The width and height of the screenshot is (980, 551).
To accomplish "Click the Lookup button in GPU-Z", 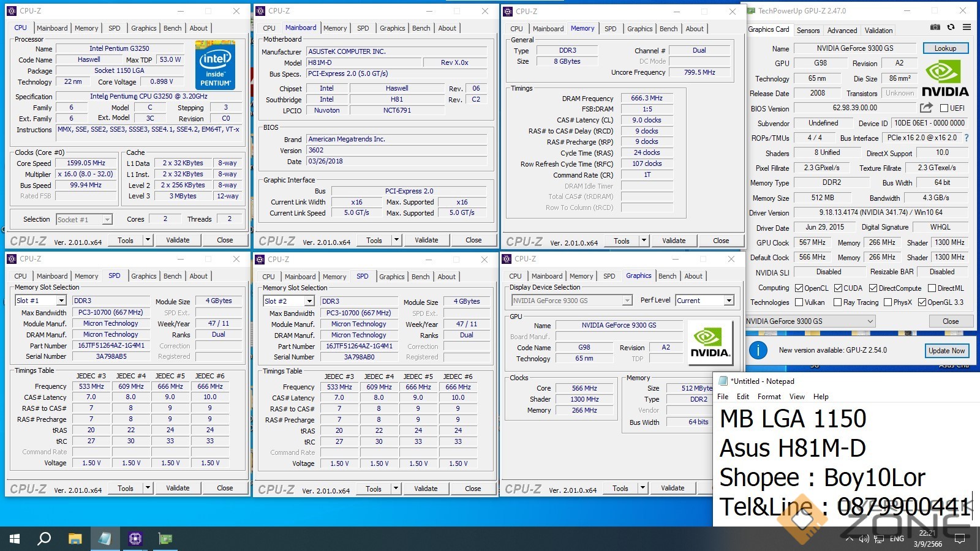I will pos(945,48).
